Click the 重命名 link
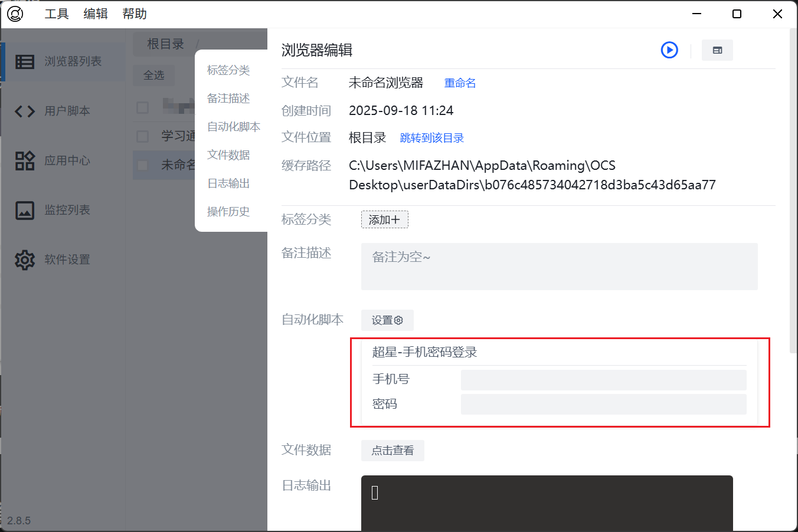Viewport: 798px width, 532px height. click(x=460, y=83)
